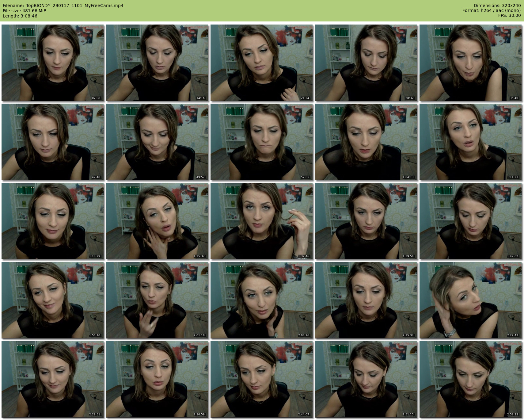524x420 pixels.
Task: Click the thumbnail stamped 2:44:07
Action: pyautogui.click(x=262, y=379)
